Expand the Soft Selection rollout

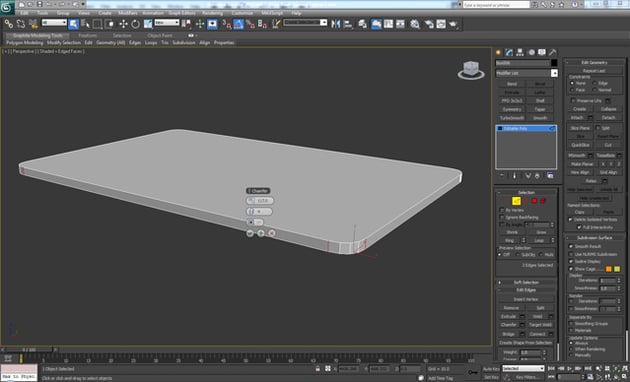526,282
